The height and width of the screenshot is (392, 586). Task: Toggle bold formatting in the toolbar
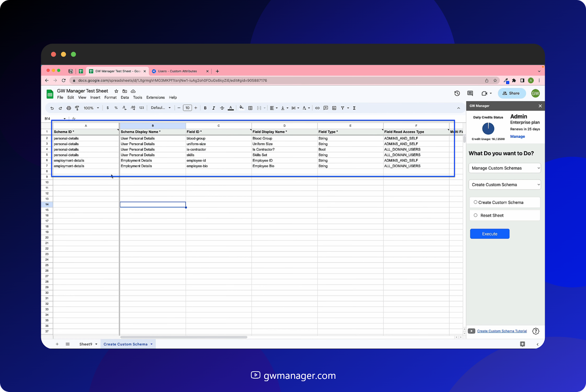(x=205, y=108)
